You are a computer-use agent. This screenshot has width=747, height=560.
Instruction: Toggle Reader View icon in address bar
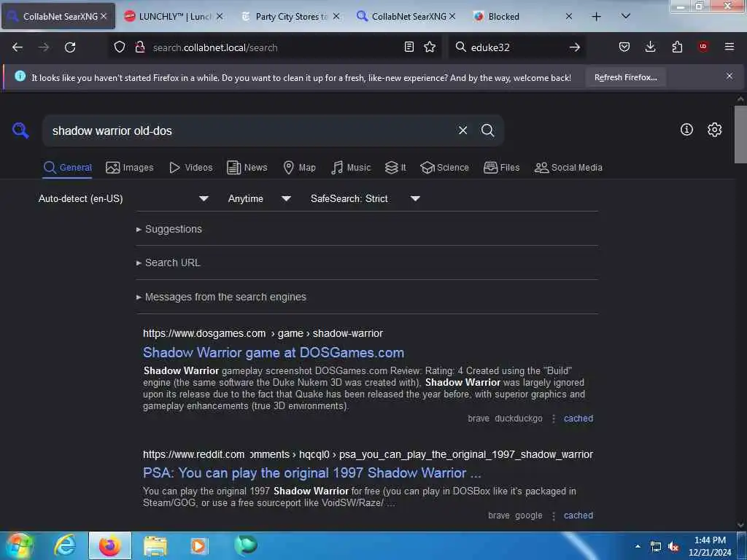tap(409, 47)
